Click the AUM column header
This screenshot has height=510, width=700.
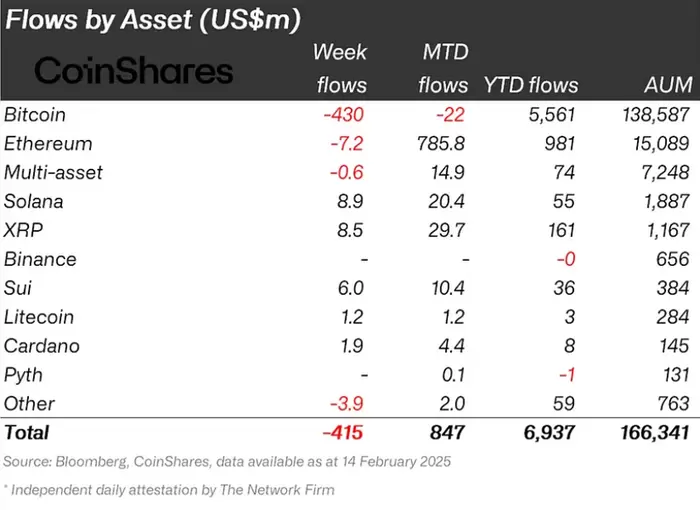tap(665, 85)
